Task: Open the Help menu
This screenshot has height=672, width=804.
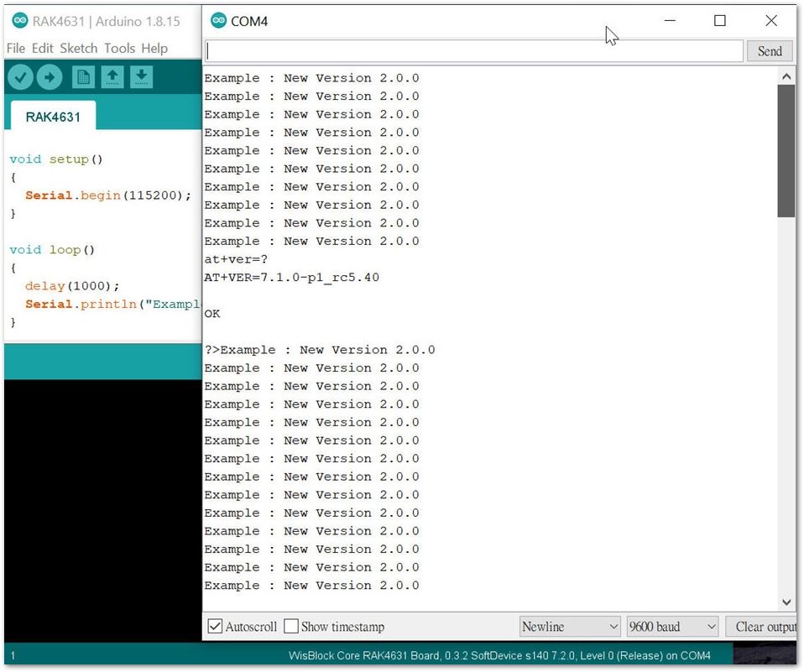Action: [x=154, y=48]
